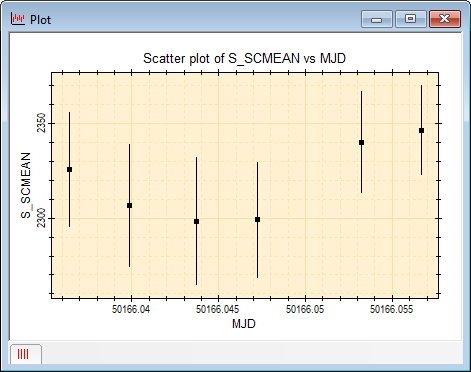Click the third data point near 2298
471x372 pixels.
[x=196, y=221]
